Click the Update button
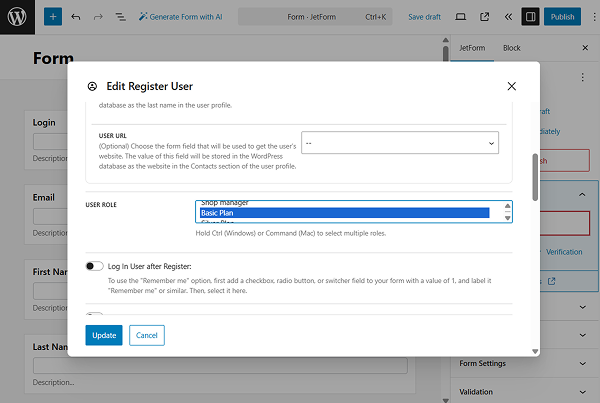600x403 pixels. click(104, 335)
